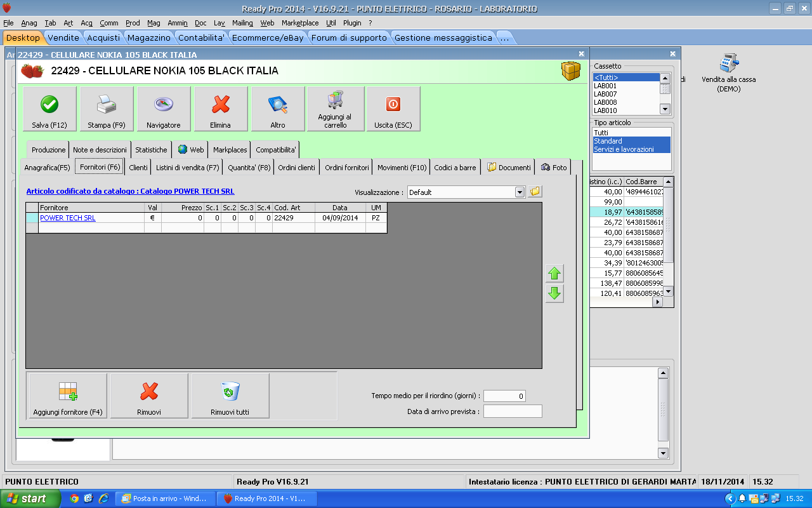Click the Cod. Art cell 22429
This screenshot has width=812, height=508.
(x=294, y=218)
